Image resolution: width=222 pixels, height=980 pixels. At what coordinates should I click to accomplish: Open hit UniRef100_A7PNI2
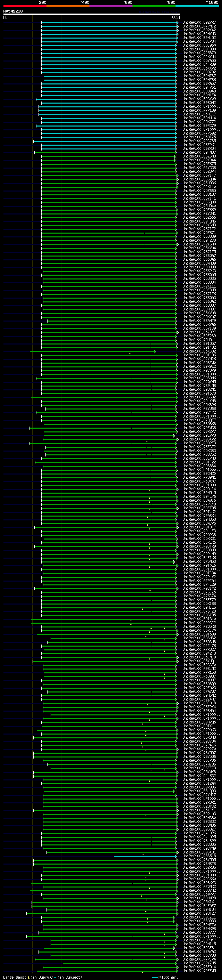tap(199, 26)
